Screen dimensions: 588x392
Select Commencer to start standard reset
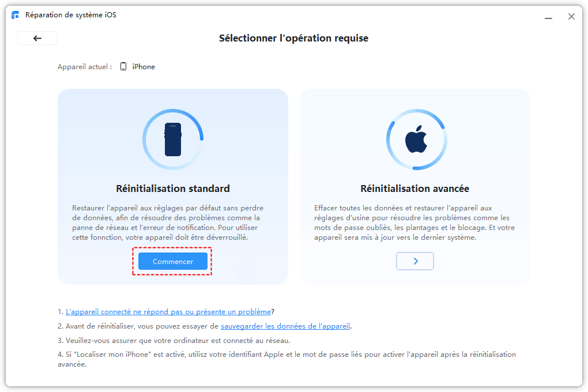click(172, 261)
